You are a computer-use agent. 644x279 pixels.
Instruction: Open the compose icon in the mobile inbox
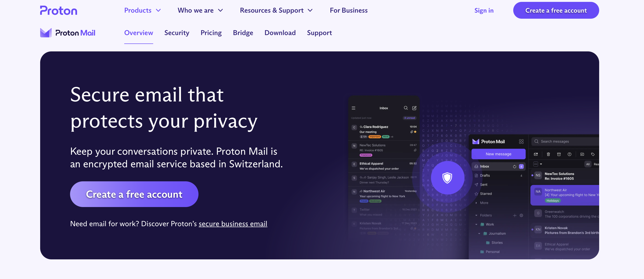coord(414,108)
